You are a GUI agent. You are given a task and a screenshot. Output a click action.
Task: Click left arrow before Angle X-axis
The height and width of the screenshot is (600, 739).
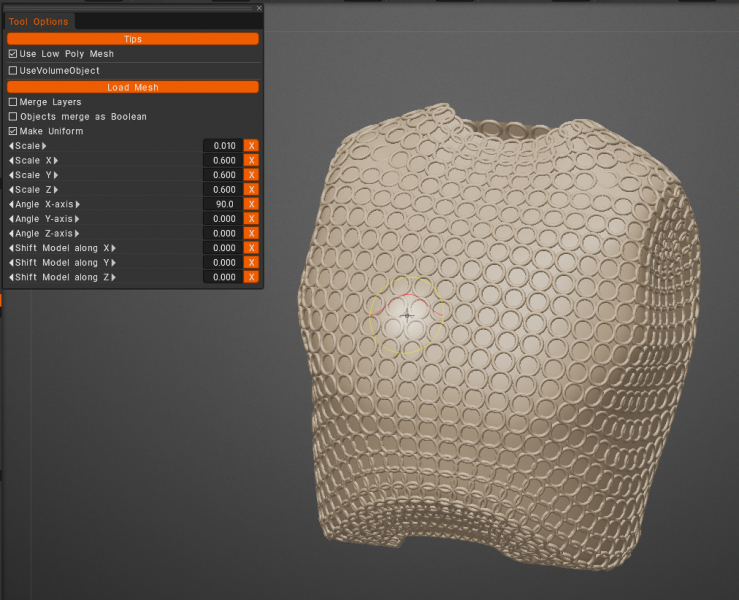[11, 204]
